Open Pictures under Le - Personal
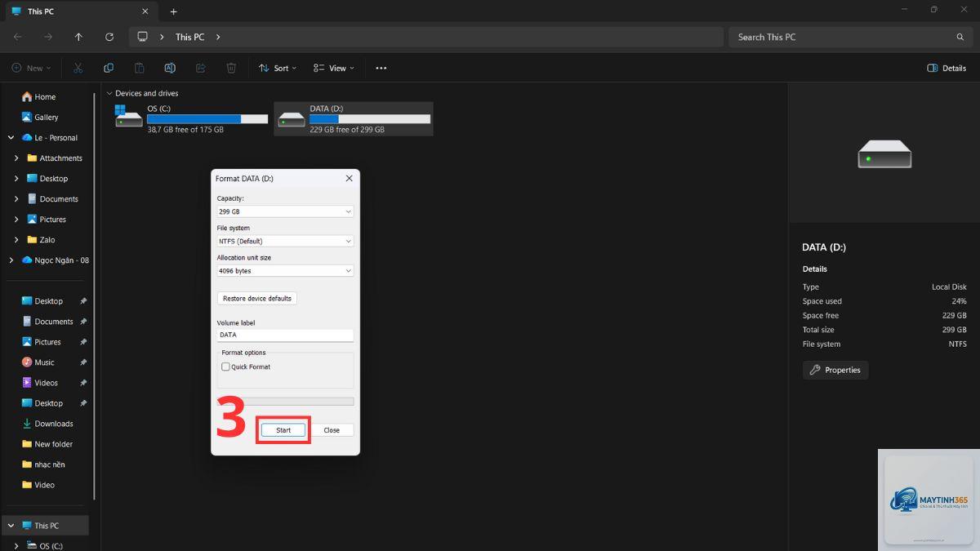980x551 pixels. tap(47, 220)
